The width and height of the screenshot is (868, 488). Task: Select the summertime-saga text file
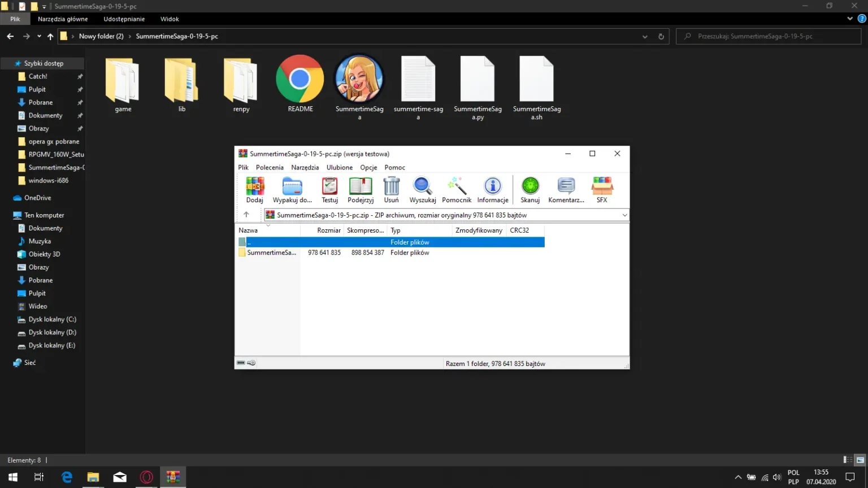[418, 88]
